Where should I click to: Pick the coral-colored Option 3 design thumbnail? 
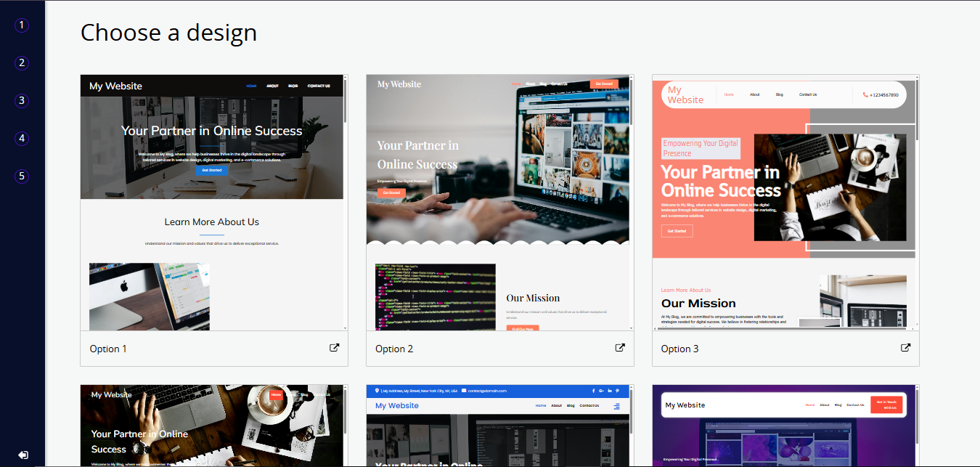tap(784, 196)
